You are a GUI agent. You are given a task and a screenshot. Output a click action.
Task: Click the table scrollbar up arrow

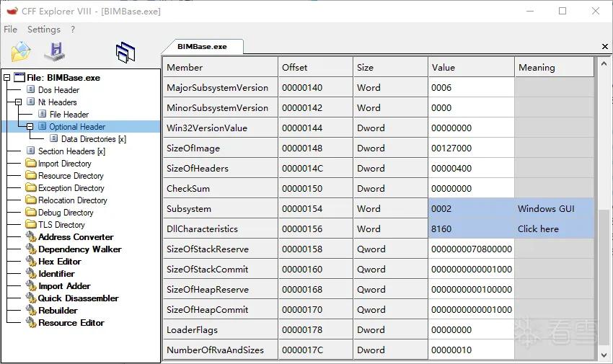coord(604,63)
